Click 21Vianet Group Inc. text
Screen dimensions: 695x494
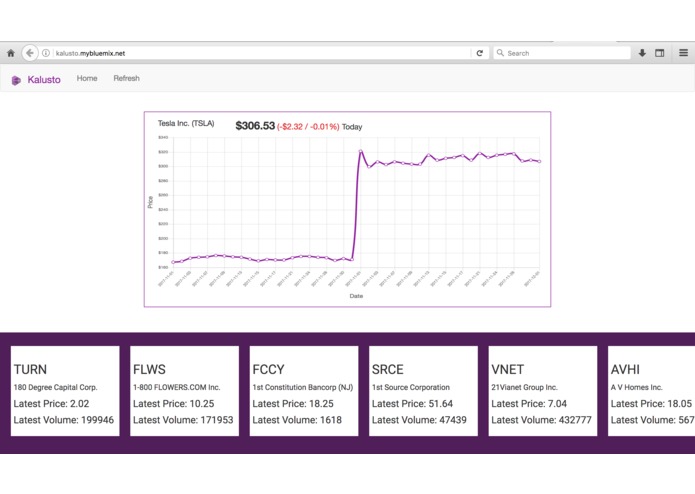pyautogui.click(x=524, y=387)
